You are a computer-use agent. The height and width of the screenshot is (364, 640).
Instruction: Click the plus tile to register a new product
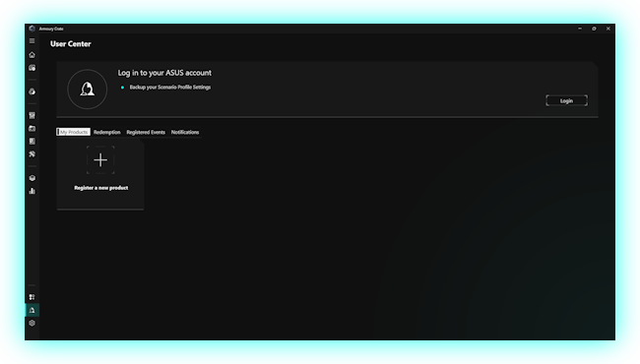(x=100, y=159)
